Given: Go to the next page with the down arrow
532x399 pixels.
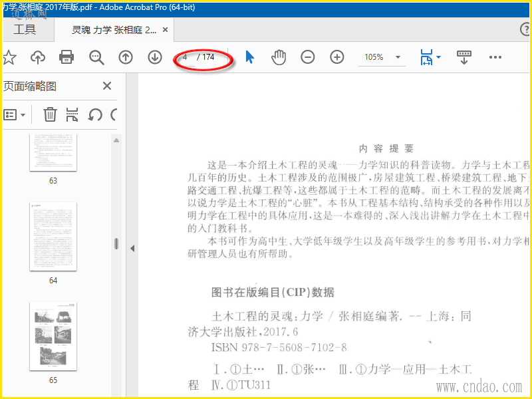Looking at the screenshot, I should (155, 57).
